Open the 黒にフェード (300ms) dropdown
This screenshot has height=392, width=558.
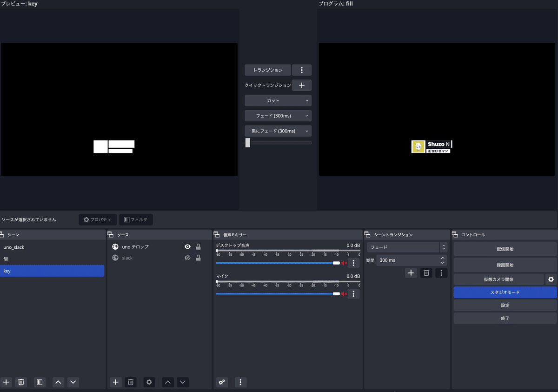click(306, 131)
